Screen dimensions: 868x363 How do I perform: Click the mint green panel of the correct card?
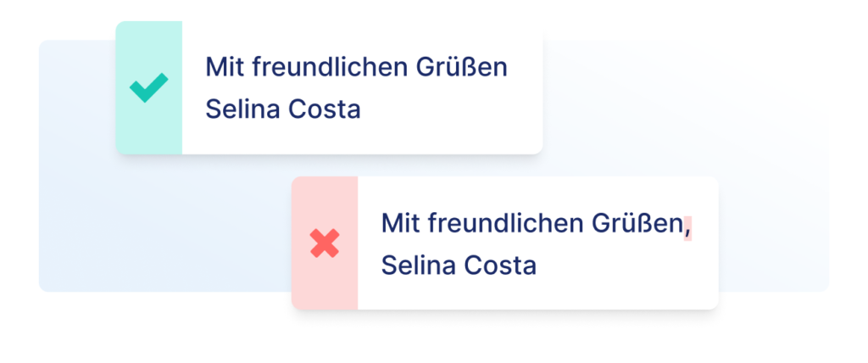tap(149, 87)
